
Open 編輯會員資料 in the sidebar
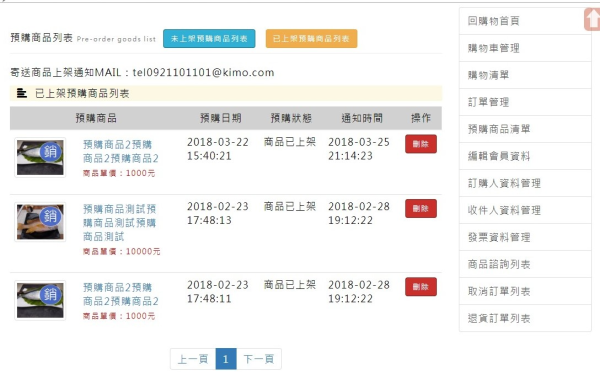[525, 156]
